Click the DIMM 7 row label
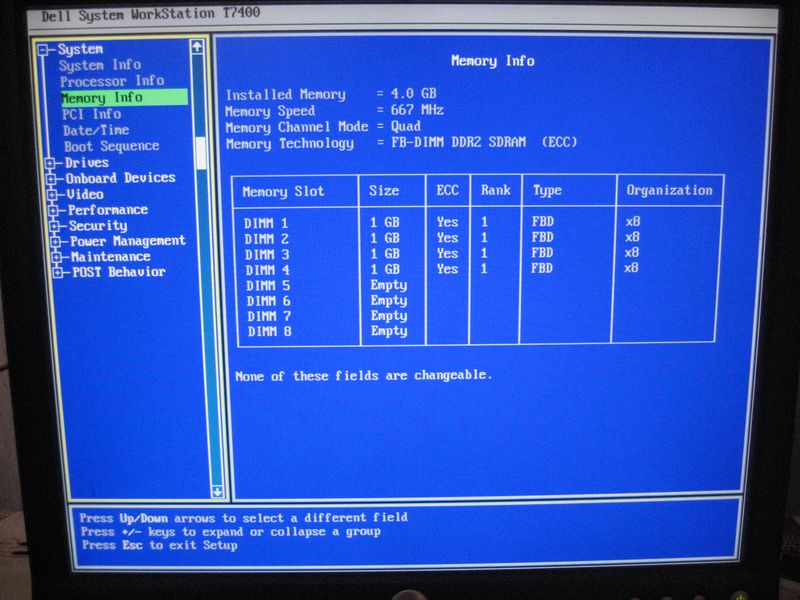This screenshot has width=800, height=600. (x=269, y=316)
